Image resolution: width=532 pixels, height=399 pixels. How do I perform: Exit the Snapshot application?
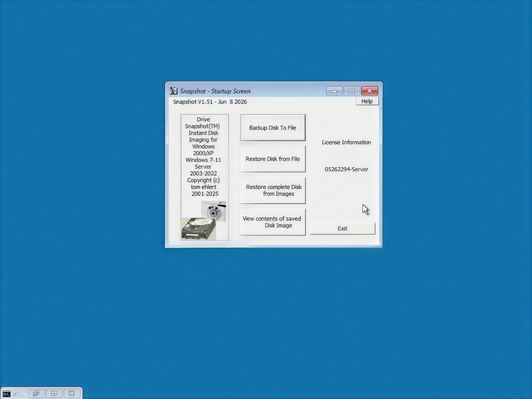click(342, 228)
